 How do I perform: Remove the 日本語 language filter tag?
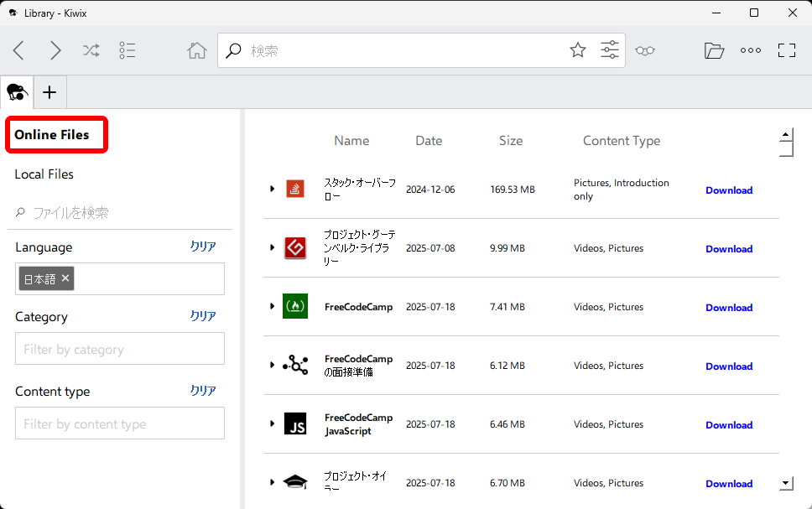point(65,278)
